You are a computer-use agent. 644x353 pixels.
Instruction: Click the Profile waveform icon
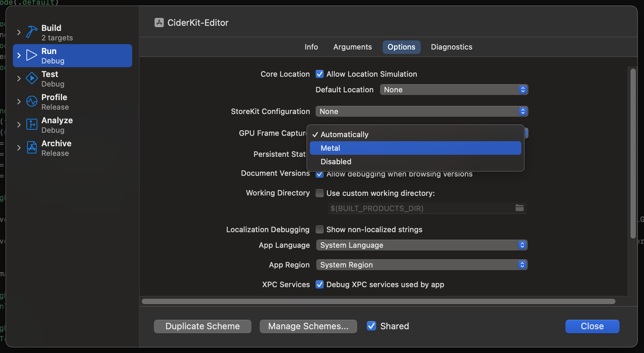32,101
